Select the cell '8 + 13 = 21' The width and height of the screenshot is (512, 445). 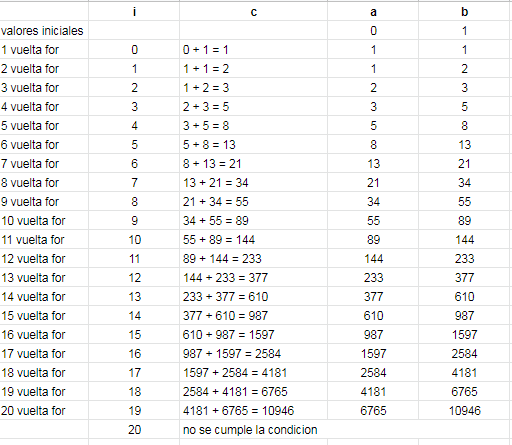tap(253, 163)
